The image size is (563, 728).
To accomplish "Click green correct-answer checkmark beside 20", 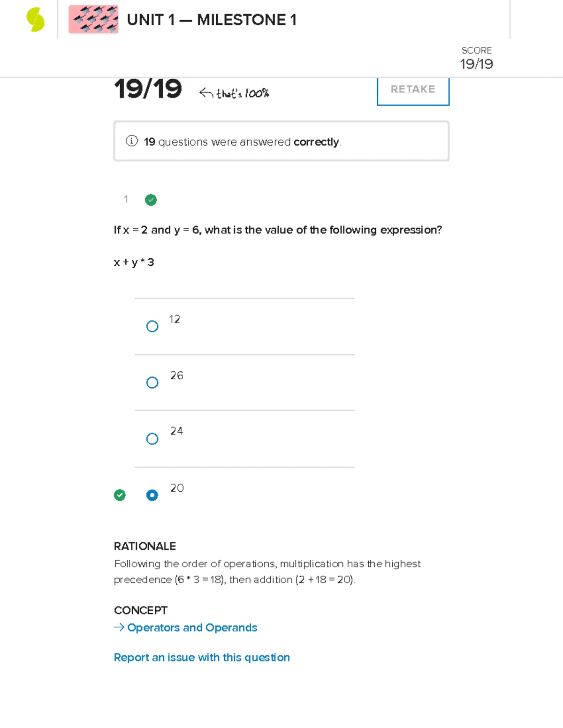I will [x=120, y=495].
